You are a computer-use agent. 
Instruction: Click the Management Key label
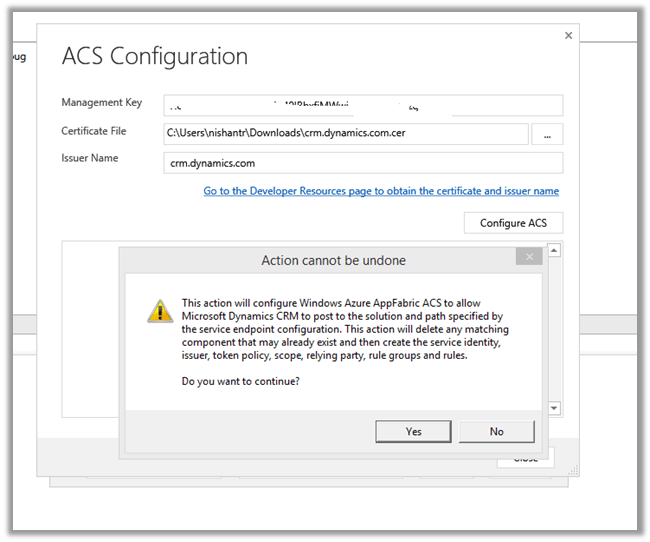tap(101, 103)
